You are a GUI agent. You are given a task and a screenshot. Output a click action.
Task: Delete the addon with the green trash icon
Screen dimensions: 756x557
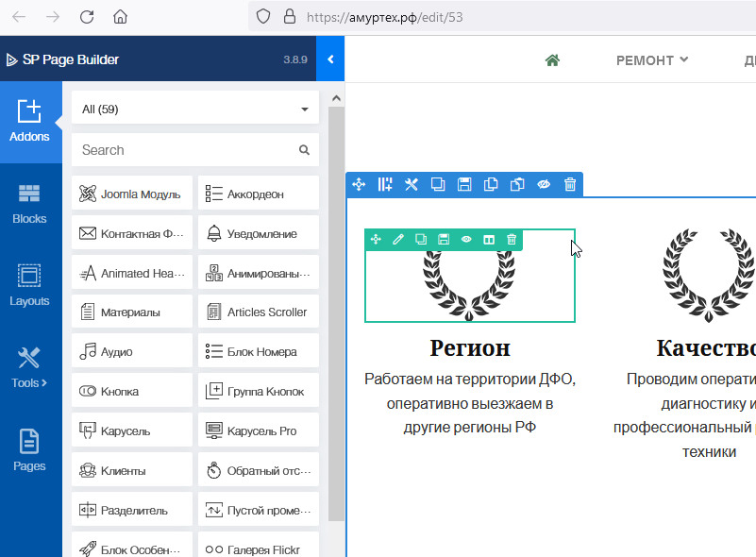(x=512, y=240)
